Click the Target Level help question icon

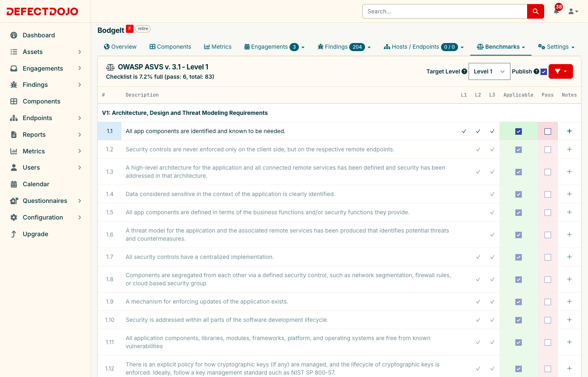click(x=465, y=71)
